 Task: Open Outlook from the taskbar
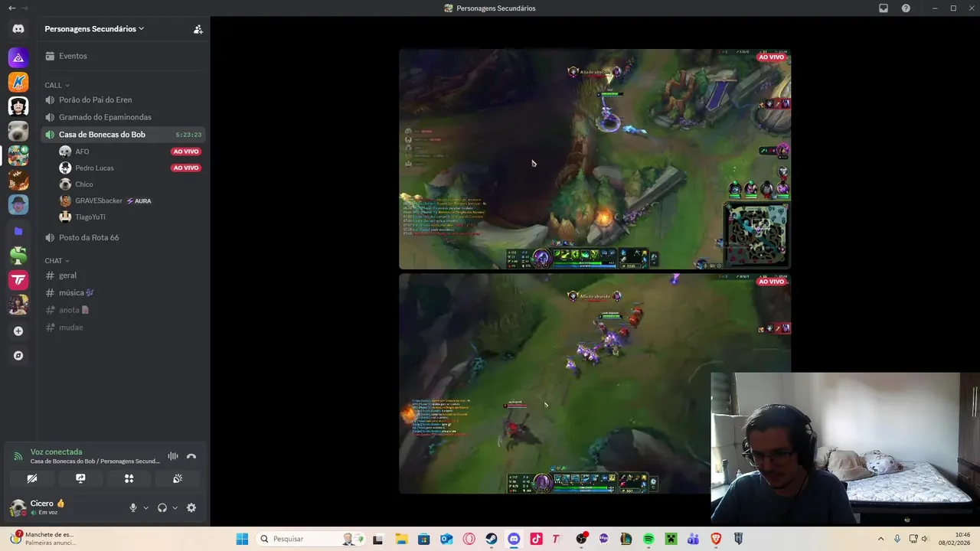[446, 539]
